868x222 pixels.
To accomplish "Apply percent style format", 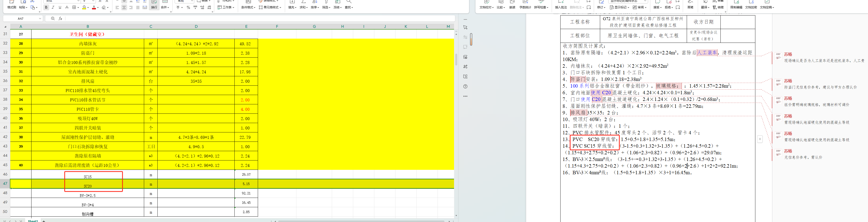I will 188,7.
